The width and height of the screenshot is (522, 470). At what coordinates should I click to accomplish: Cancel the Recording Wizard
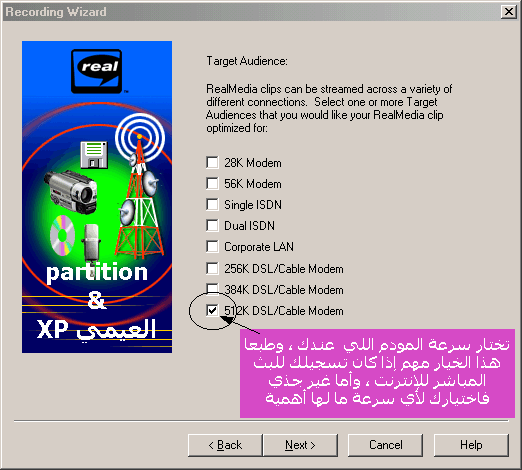click(x=386, y=445)
